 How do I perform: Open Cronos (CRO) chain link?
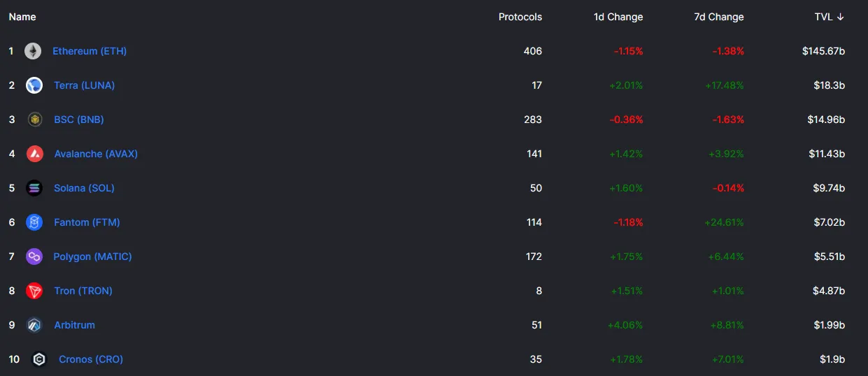click(91, 359)
